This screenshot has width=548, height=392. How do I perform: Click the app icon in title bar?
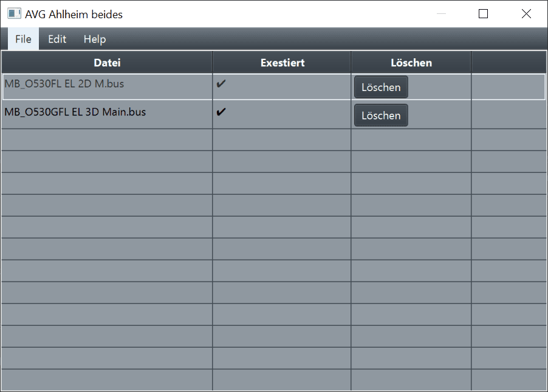point(14,13)
